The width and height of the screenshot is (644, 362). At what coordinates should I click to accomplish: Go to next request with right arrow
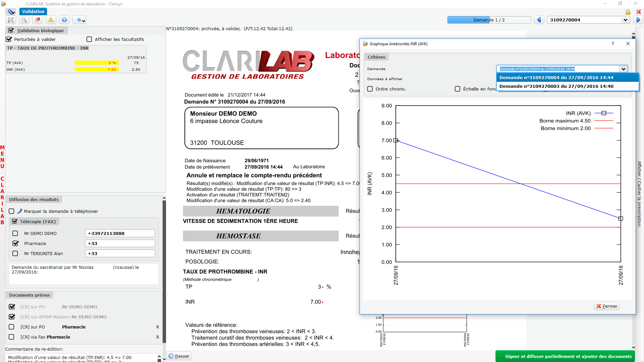(x=638, y=20)
